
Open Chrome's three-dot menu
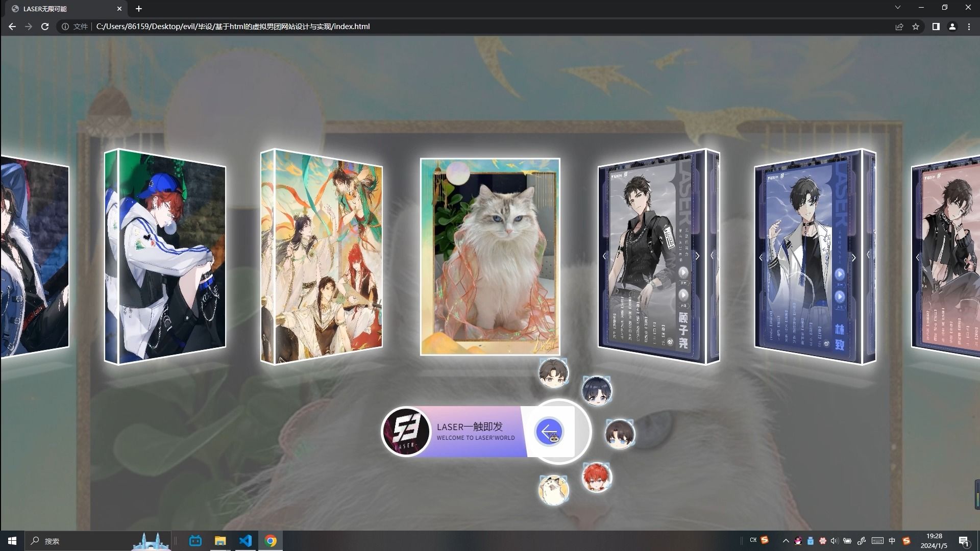pos(969,27)
